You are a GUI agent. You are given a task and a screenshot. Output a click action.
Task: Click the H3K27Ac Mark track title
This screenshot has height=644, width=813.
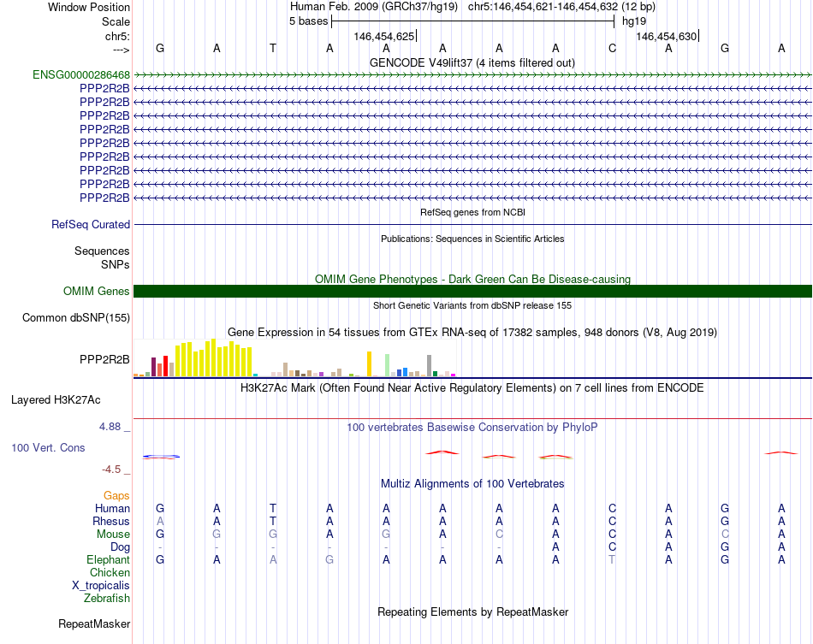[472, 387]
